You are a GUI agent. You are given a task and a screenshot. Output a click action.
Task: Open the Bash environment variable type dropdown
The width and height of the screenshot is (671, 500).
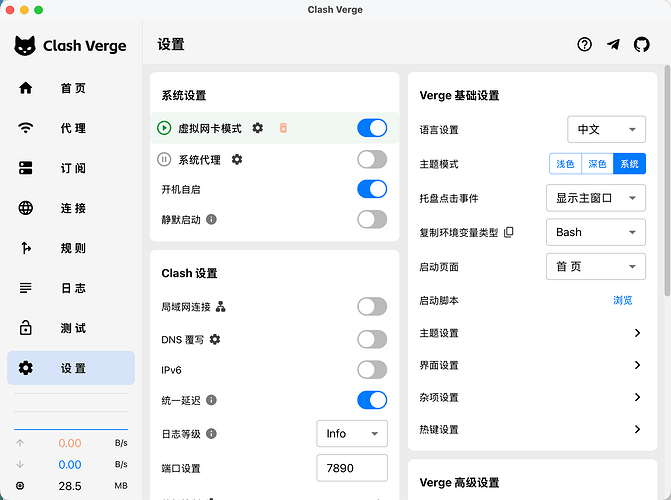(596, 232)
